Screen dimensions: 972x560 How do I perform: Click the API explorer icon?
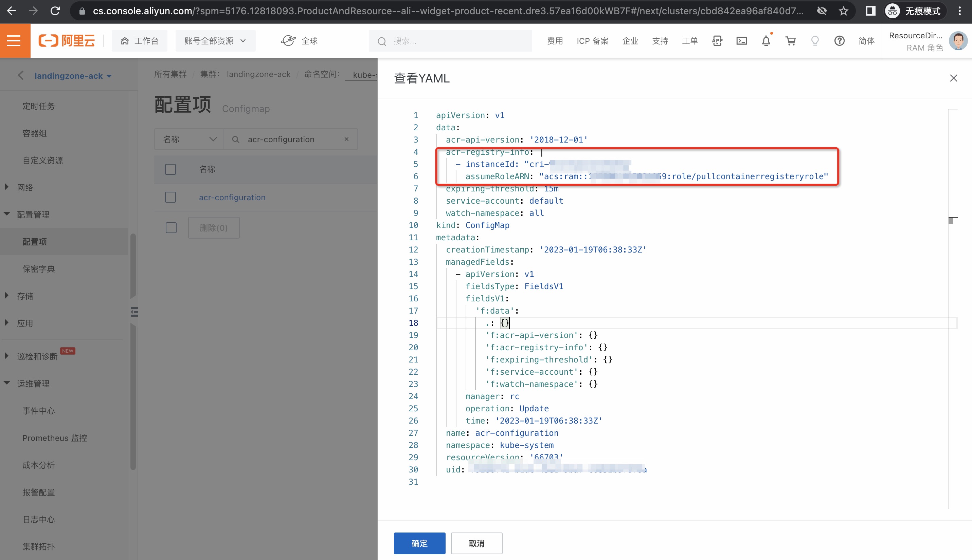[x=717, y=41]
